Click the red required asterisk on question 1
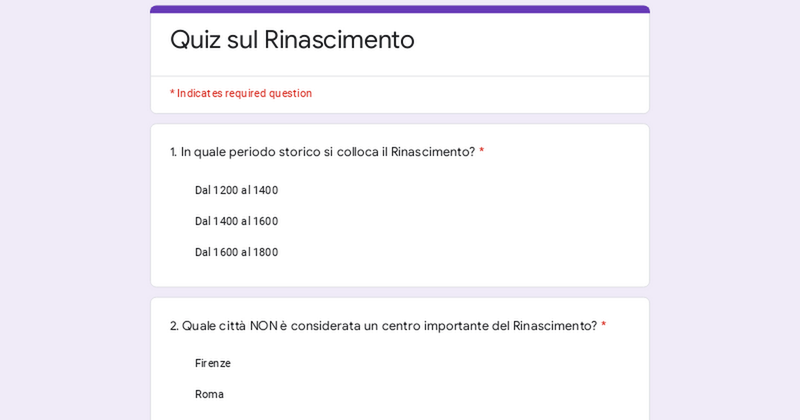Image resolution: width=800 pixels, height=420 pixels. click(481, 152)
